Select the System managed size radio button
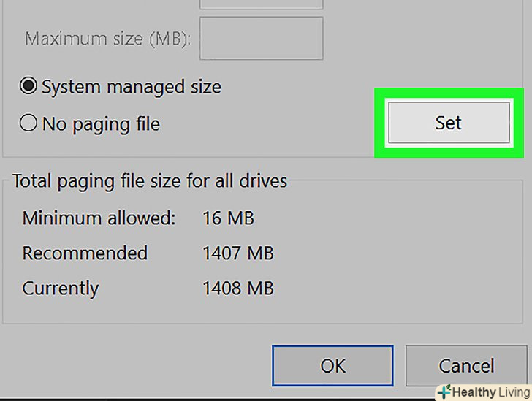The image size is (532, 401). click(x=29, y=87)
